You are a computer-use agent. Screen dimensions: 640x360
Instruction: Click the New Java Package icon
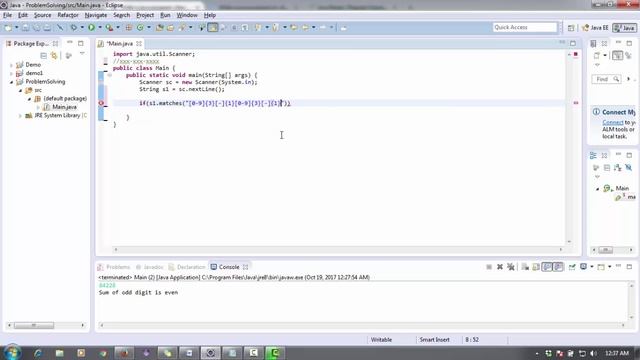point(129,27)
